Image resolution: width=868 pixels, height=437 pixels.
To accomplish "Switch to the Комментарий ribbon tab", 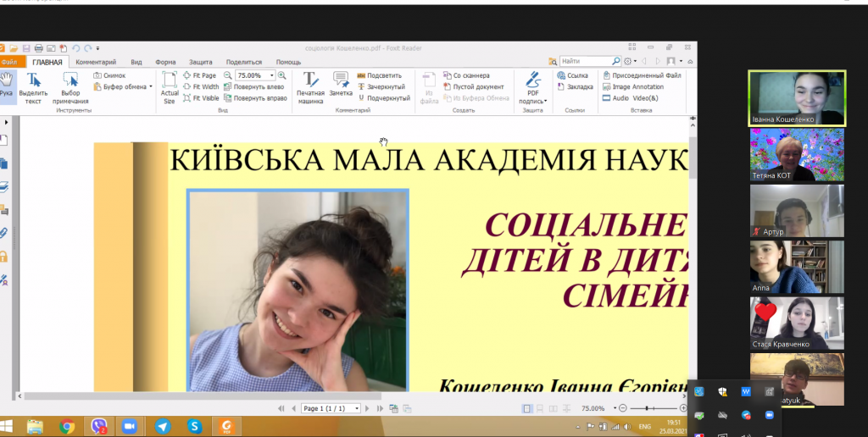I will (96, 63).
